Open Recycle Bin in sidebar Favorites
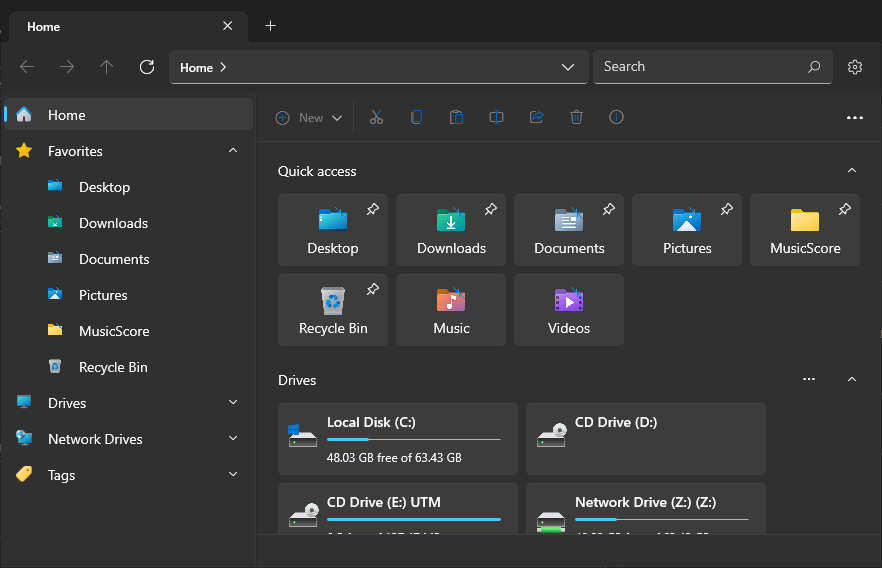This screenshot has width=882, height=568. 128,367
